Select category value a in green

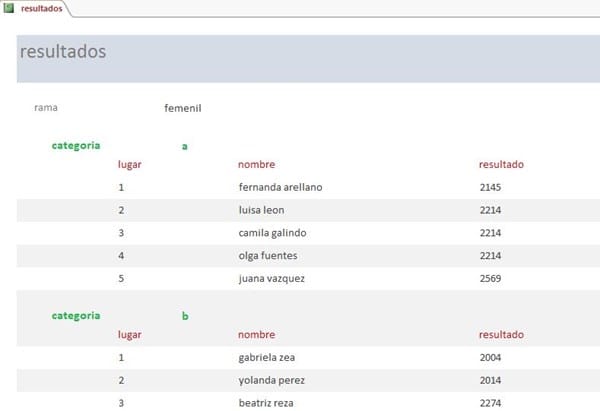click(184, 146)
